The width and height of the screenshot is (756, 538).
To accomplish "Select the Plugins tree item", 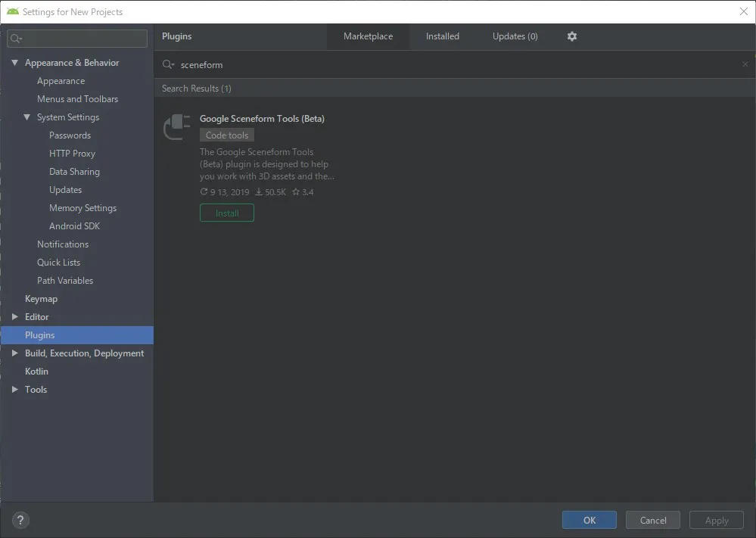I will click(x=77, y=335).
